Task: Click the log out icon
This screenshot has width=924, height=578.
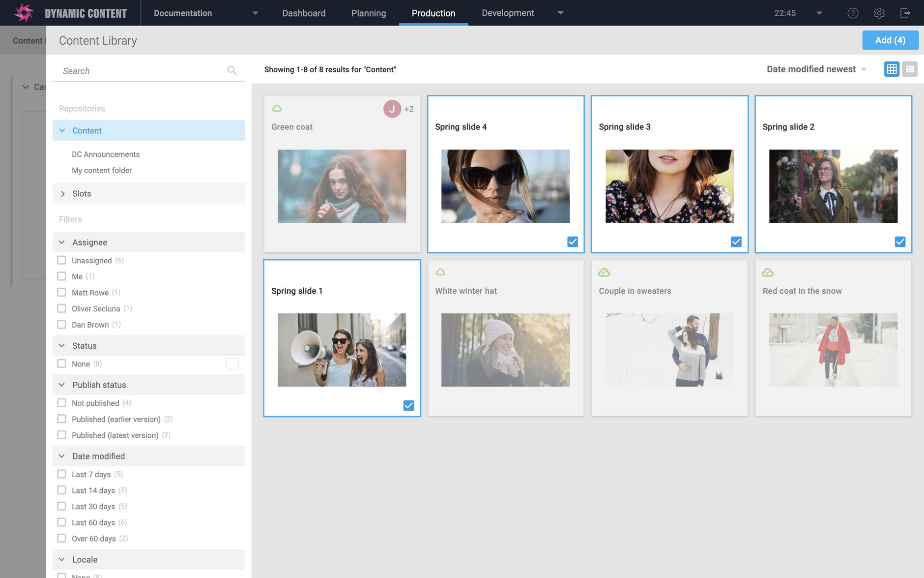Action: click(x=905, y=13)
